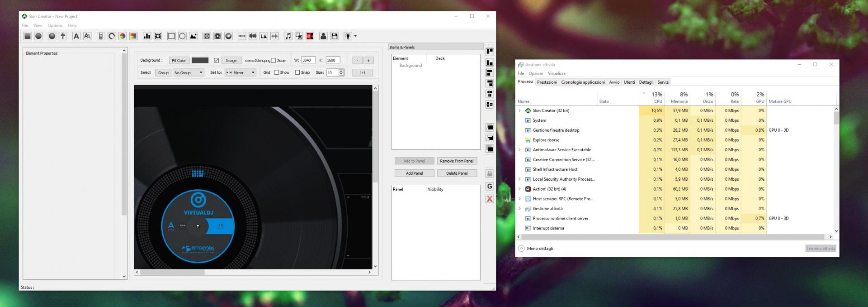Choose the empty rectangle shape tool

[x=171, y=36]
